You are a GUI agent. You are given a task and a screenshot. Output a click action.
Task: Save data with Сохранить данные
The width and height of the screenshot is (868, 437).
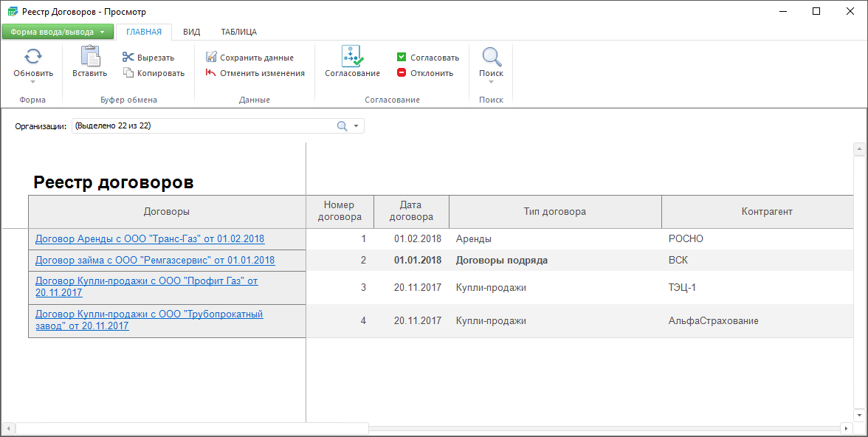[x=249, y=58]
